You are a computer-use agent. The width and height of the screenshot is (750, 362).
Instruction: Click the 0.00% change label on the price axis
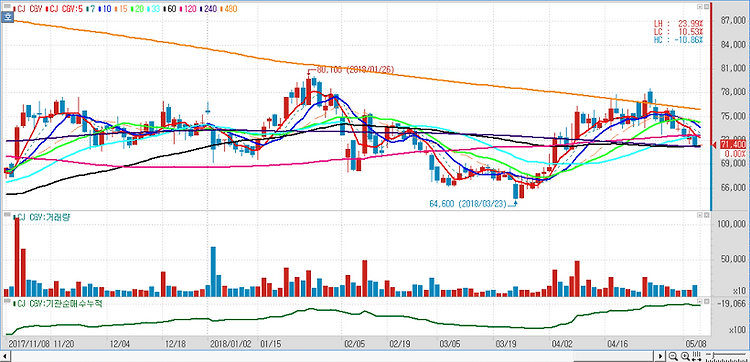tap(735, 154)
